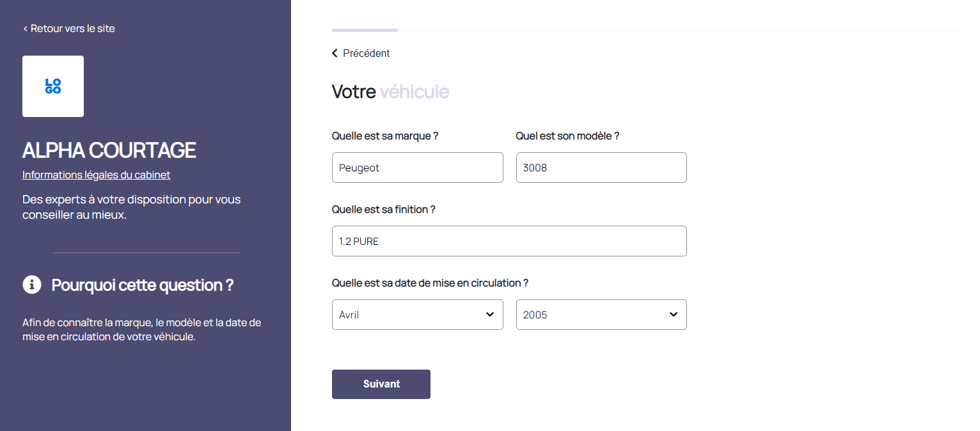980x431 pixels.
Task: Click the LOGO image of the cabinet
Action: pyautogui.click(x=53, y=86)
